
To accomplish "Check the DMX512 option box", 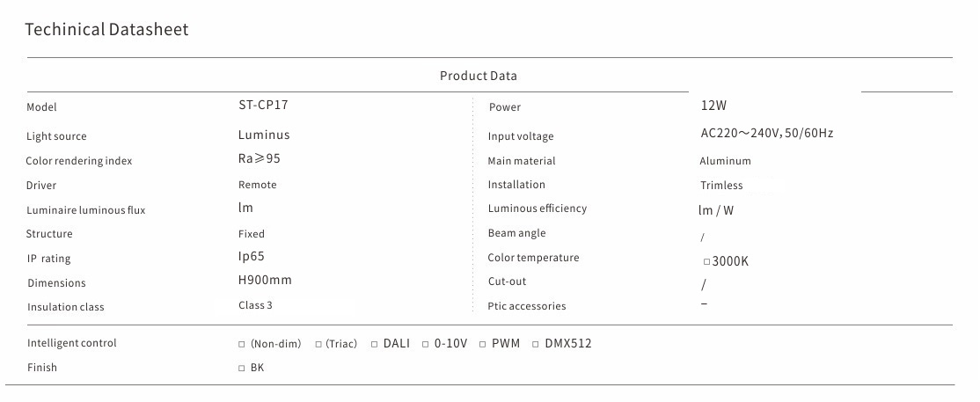I will tap(537, 344).
